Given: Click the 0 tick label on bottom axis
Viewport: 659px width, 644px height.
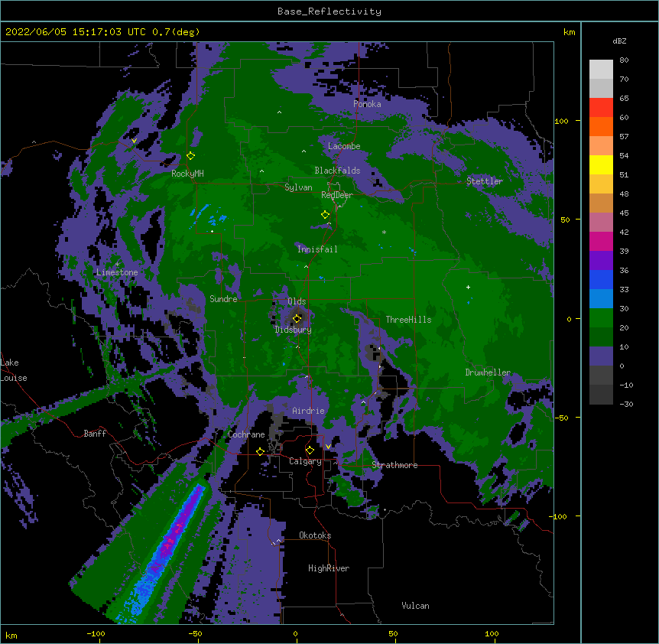Looking at the screenshot, I should tap(295, 633).
